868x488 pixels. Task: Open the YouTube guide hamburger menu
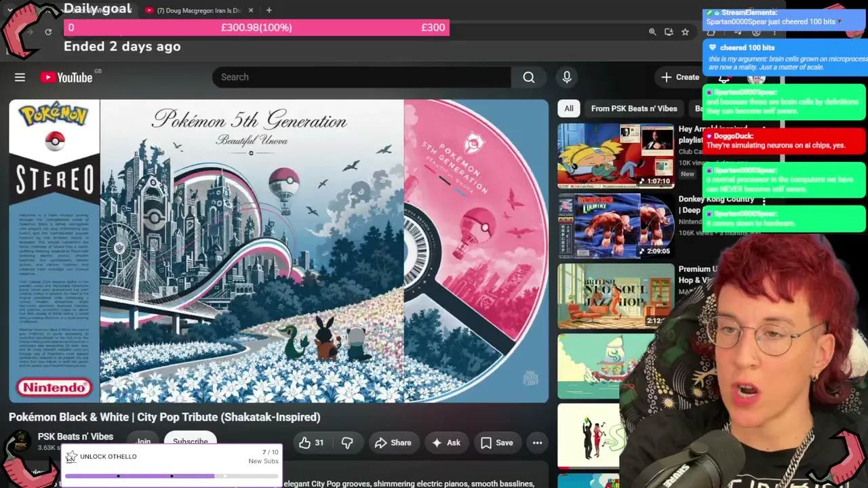20,77
